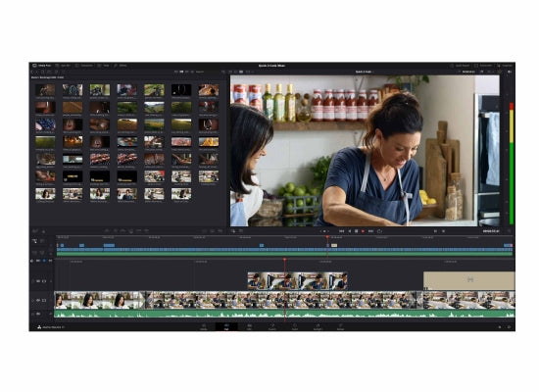The height and width of the screenshot is (392, 539).
Task: Open the Inspector panel
Action: pyautogui.click(x=505, y=66)
